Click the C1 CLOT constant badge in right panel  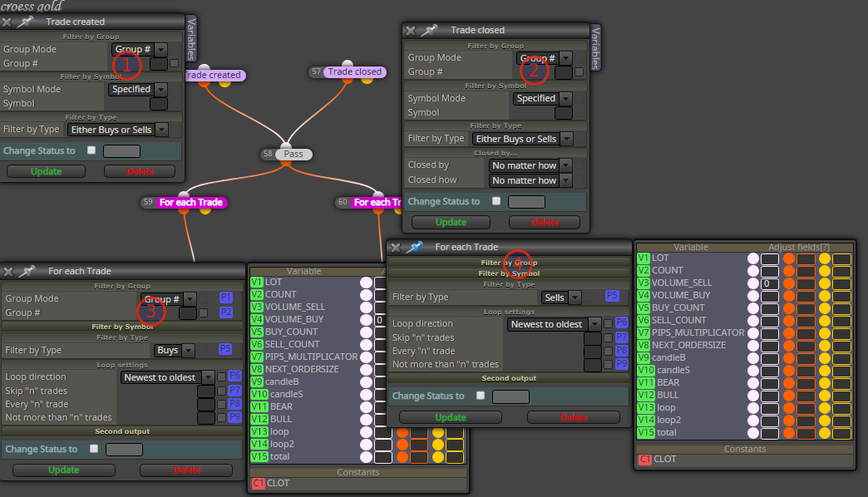[645, 459]
